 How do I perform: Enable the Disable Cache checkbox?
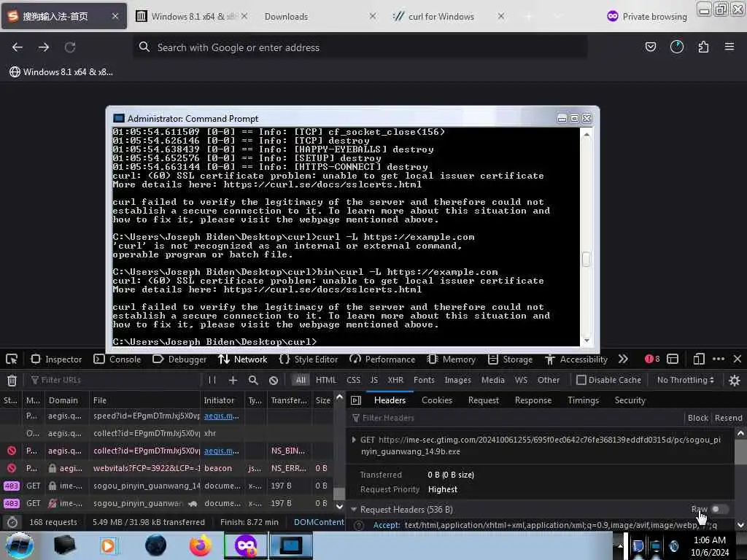[x=581, y=380]
